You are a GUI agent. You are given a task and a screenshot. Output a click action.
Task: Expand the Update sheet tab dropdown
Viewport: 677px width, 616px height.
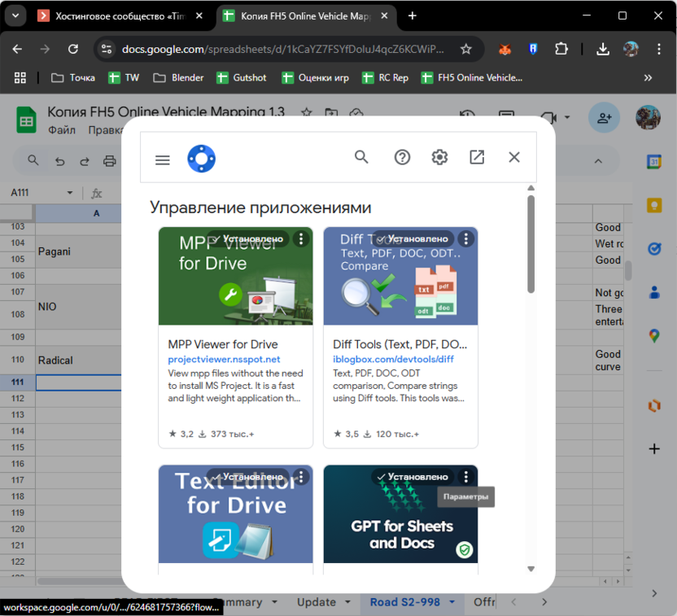click(x=348, y=603)
